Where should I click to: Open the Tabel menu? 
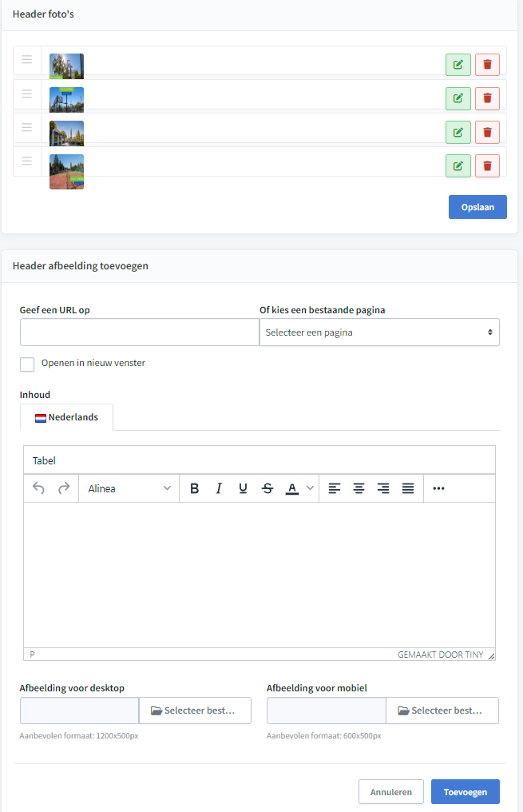[44, 461]
